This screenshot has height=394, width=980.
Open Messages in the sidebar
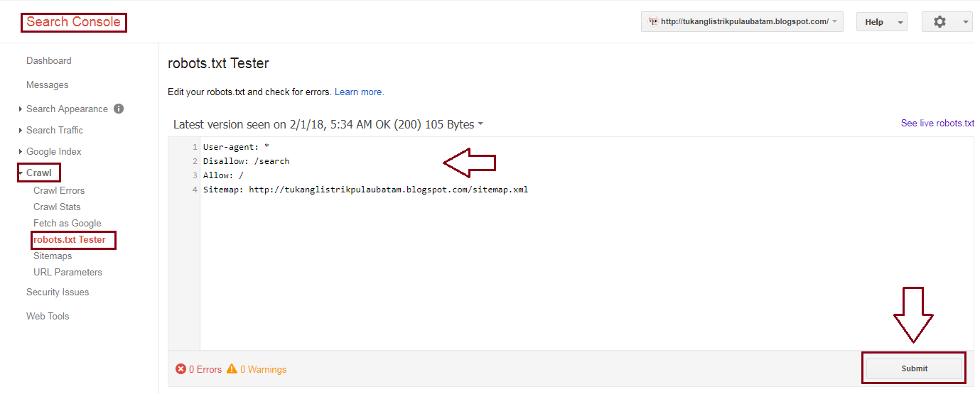click(x=48, y=85)
